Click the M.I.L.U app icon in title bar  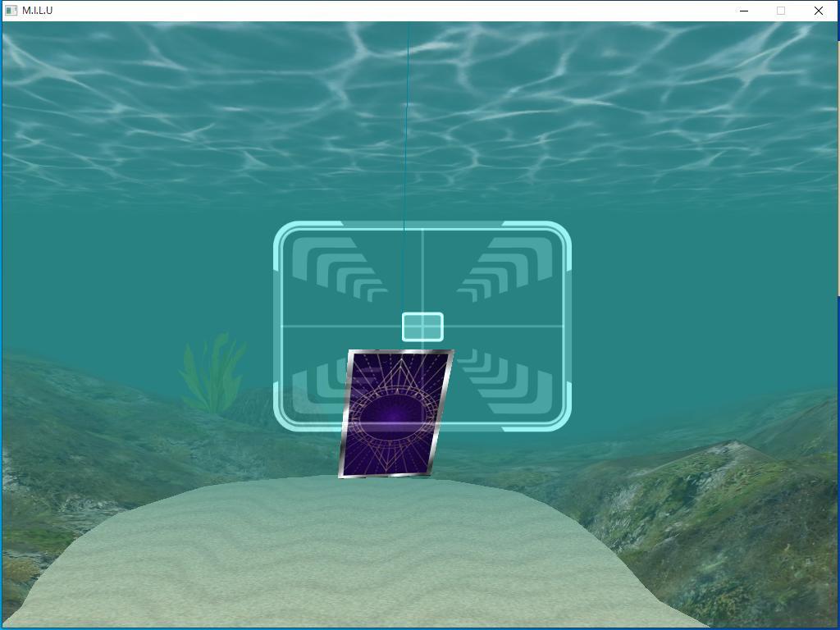click(x=11, y=11)
